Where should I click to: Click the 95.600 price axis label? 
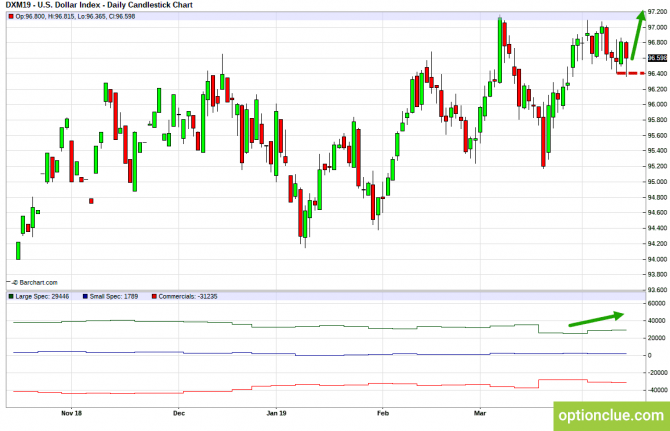[x=657, y=135]
